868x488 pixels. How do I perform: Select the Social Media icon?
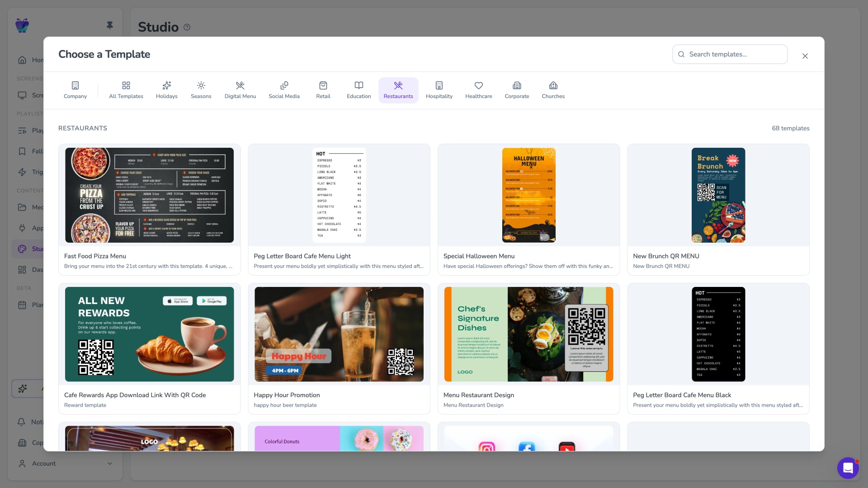tap(284, 85)
